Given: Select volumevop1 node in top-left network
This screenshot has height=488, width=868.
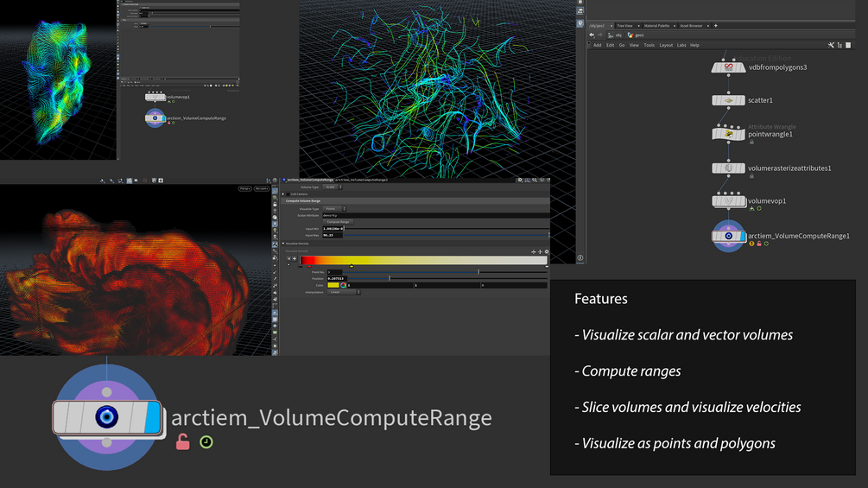Looking at the screenshot, I should click(155, 97).
